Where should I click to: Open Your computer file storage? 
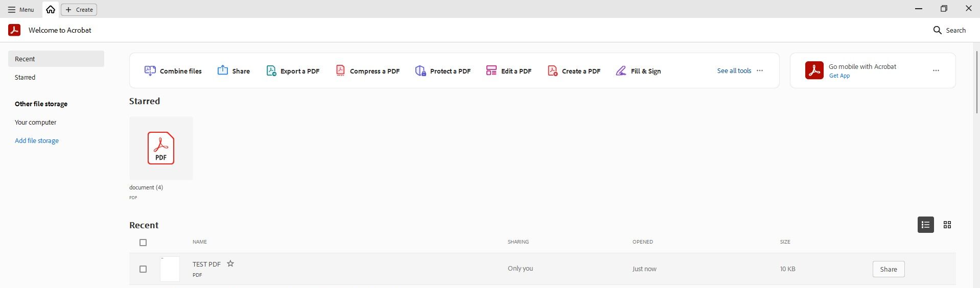point(35,122)
